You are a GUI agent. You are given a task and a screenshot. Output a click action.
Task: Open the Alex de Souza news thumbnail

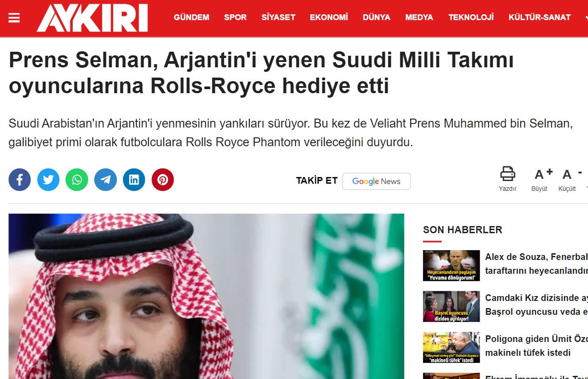click(451, 266)
